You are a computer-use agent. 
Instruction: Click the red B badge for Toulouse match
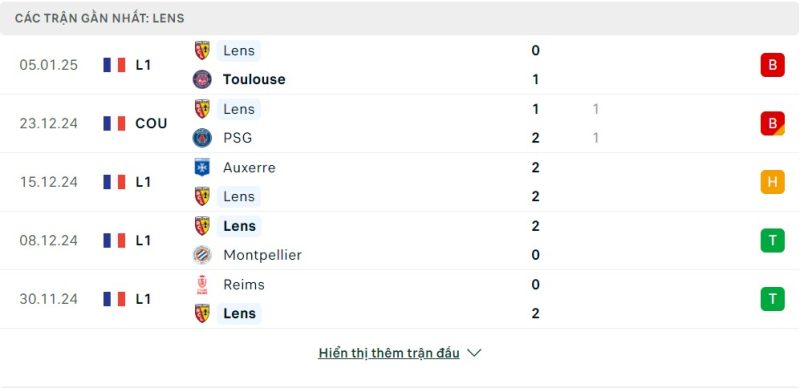click(772, 65)
